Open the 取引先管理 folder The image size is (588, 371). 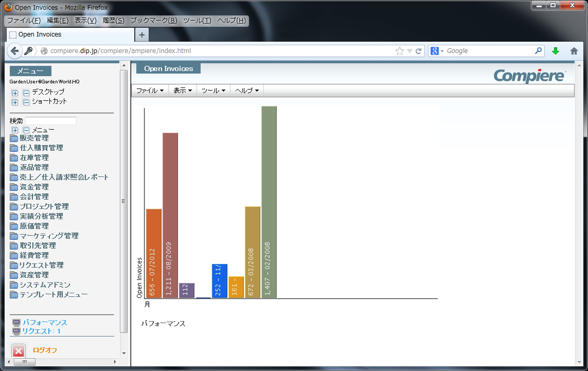coord(33,245)
